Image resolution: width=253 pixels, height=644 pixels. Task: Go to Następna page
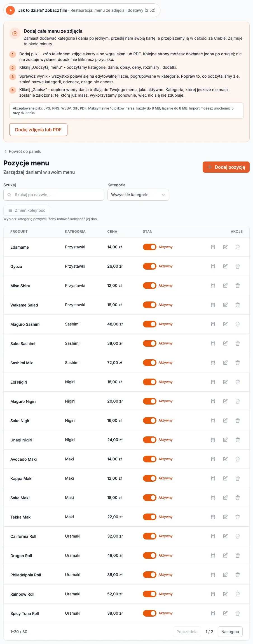[x=230, y=632]
